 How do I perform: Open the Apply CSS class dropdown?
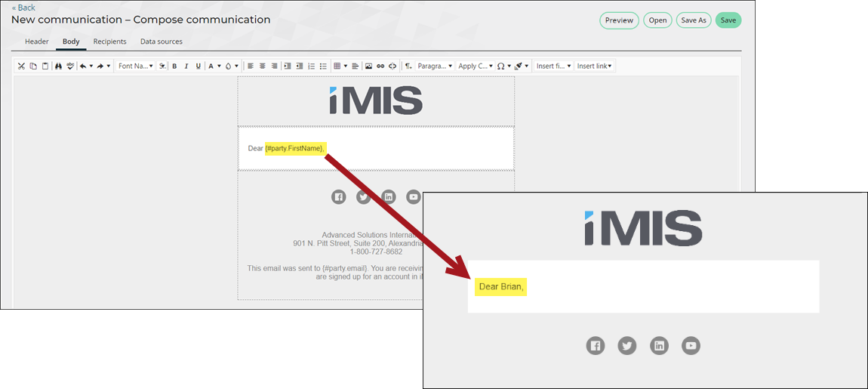tap(475, 66)
